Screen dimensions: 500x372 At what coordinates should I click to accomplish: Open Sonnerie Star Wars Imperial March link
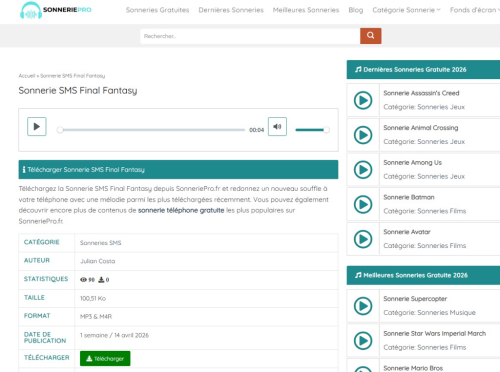click(435, 333)
